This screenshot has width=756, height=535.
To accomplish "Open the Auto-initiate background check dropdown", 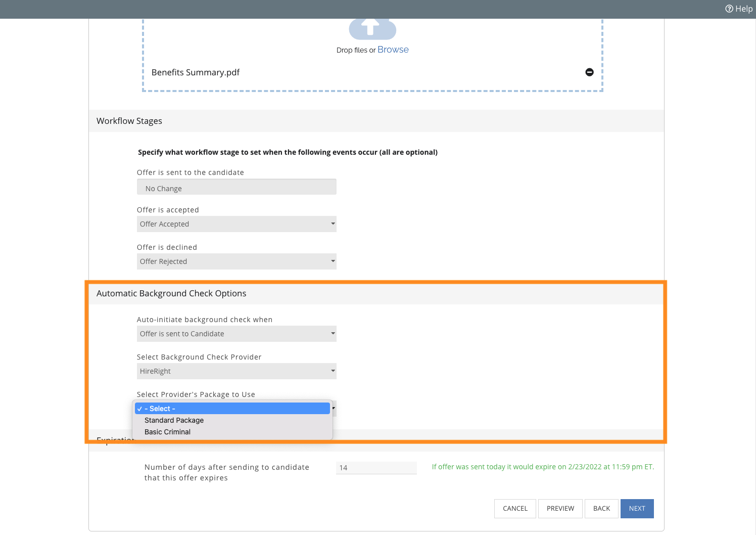I will click(x=236, y=334).
